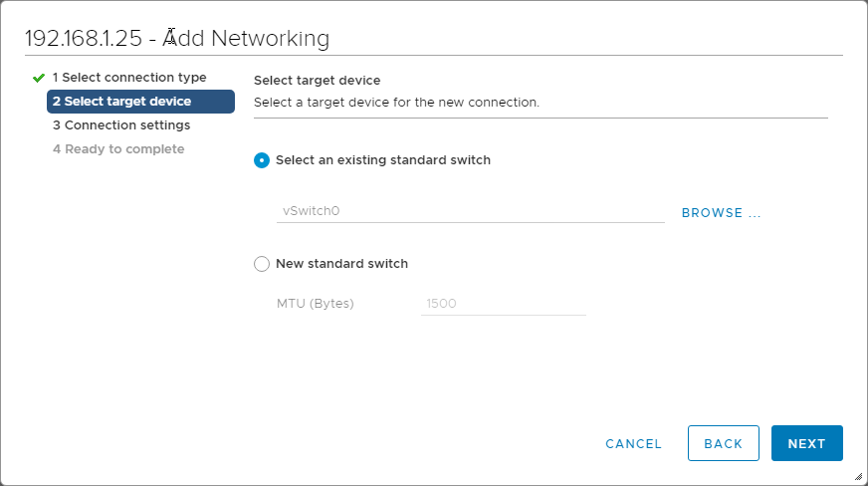This screenshot has height=486, width=868.
Task: Go back with the BACK button
Action: point(724,443)
